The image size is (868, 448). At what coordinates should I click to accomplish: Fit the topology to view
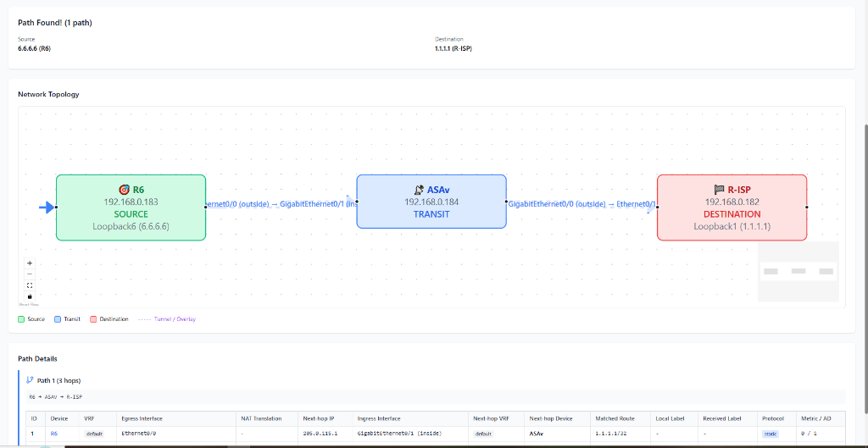coord(30,285)
